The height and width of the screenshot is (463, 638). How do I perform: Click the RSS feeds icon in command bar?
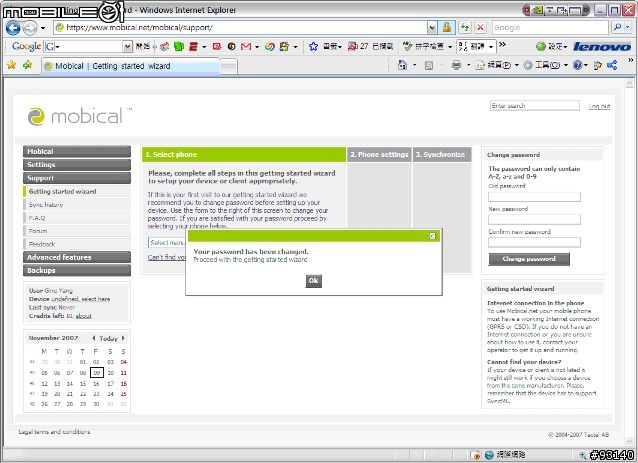pyautogui.click(x=429, y=66)
